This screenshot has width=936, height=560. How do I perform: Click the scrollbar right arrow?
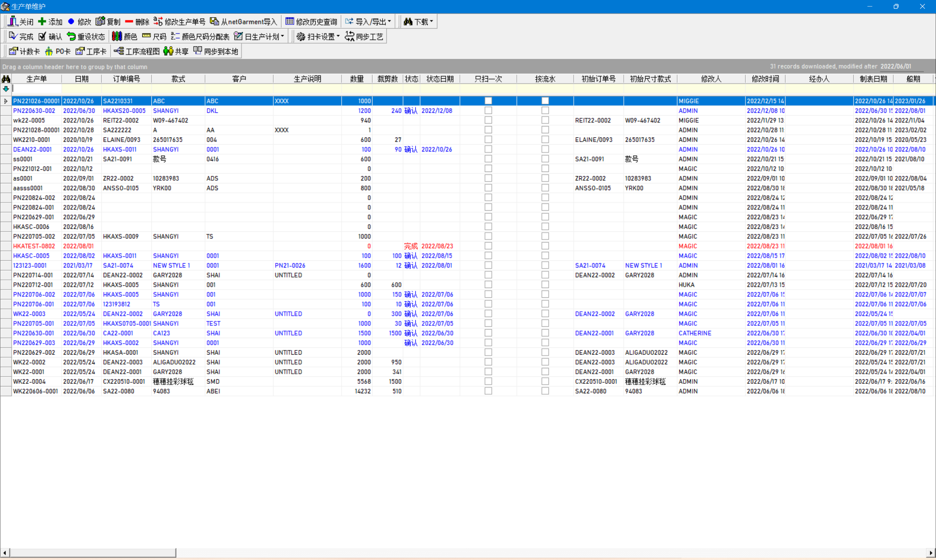tap(931, 553)
